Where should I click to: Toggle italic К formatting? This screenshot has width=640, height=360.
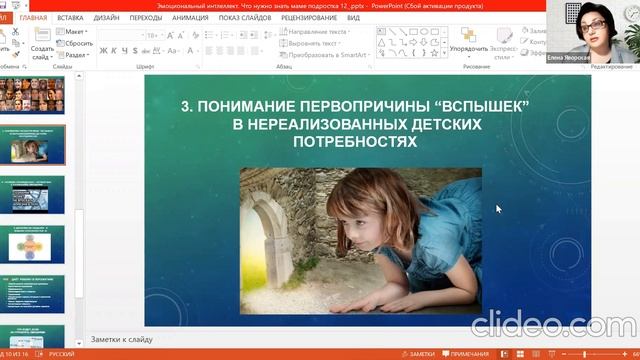point(114,51)
